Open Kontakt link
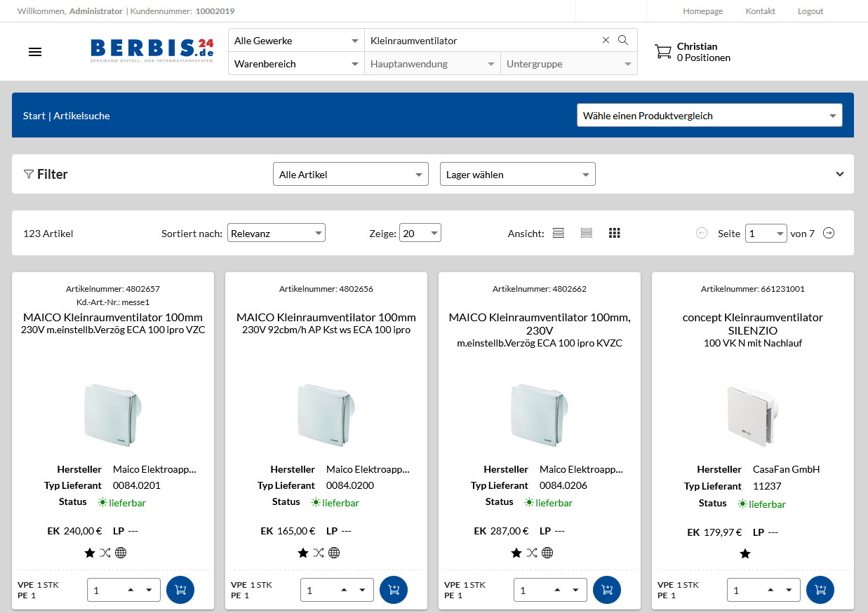This screenshot has height=613, width=868. point(760,11)
